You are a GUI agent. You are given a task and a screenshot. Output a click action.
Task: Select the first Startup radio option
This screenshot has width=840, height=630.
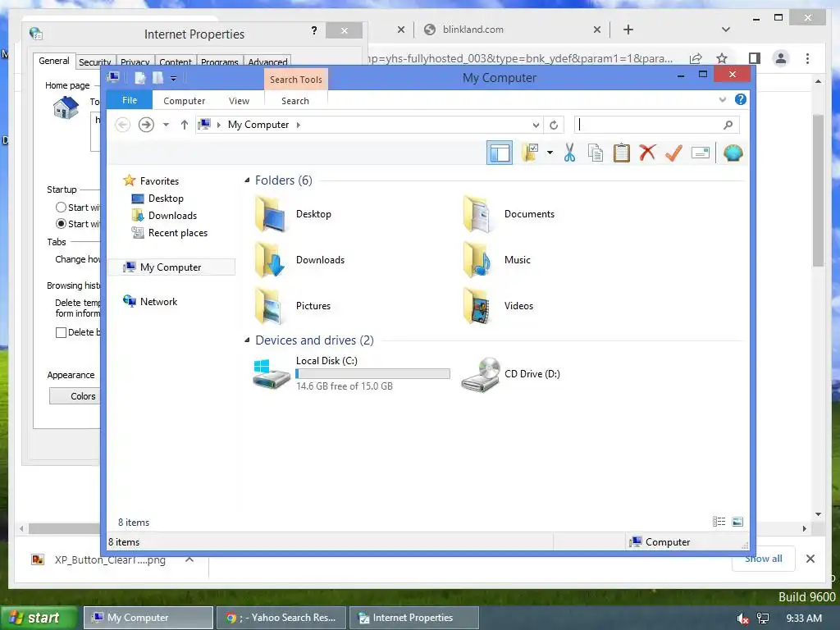click(61, 208)
